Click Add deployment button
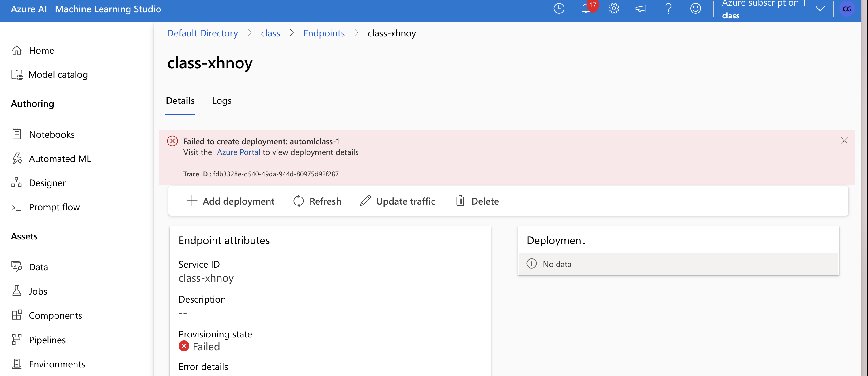 coord(231,201)
